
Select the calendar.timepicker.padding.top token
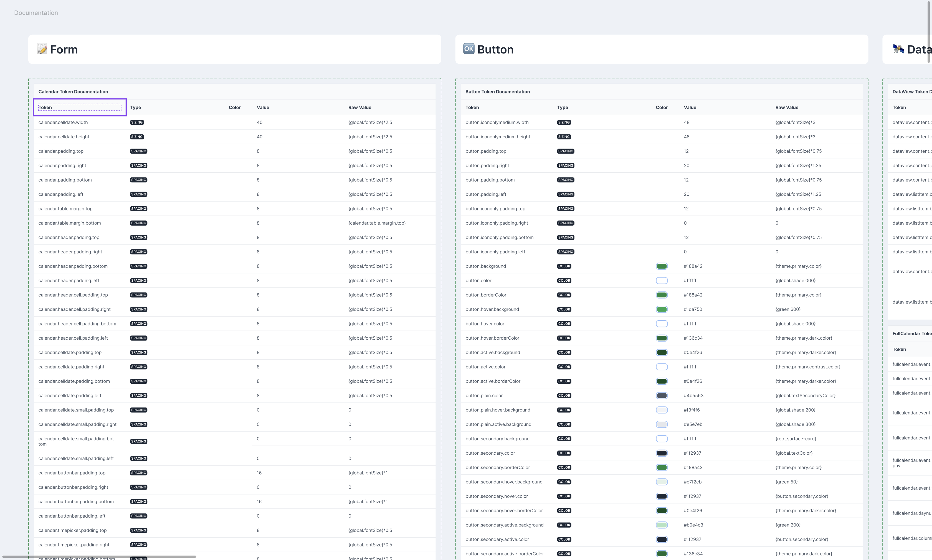point(72,531)
